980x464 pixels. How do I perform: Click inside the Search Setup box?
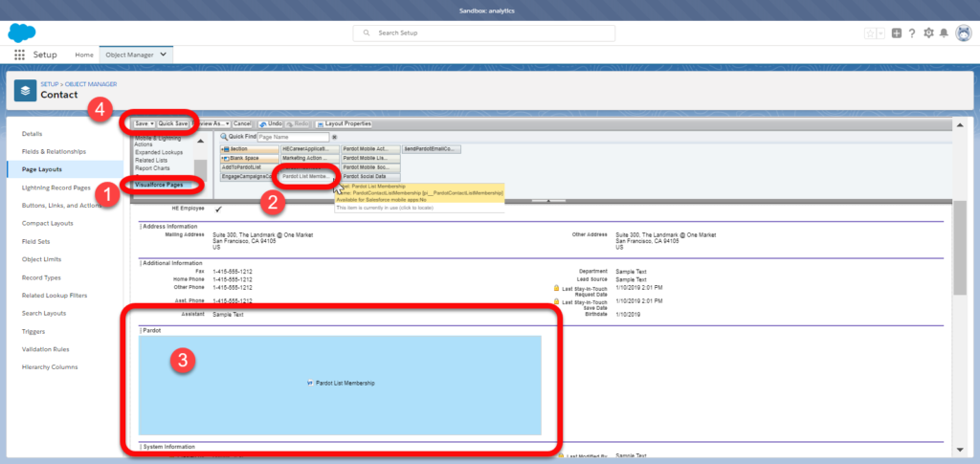[x=483, y=33]
